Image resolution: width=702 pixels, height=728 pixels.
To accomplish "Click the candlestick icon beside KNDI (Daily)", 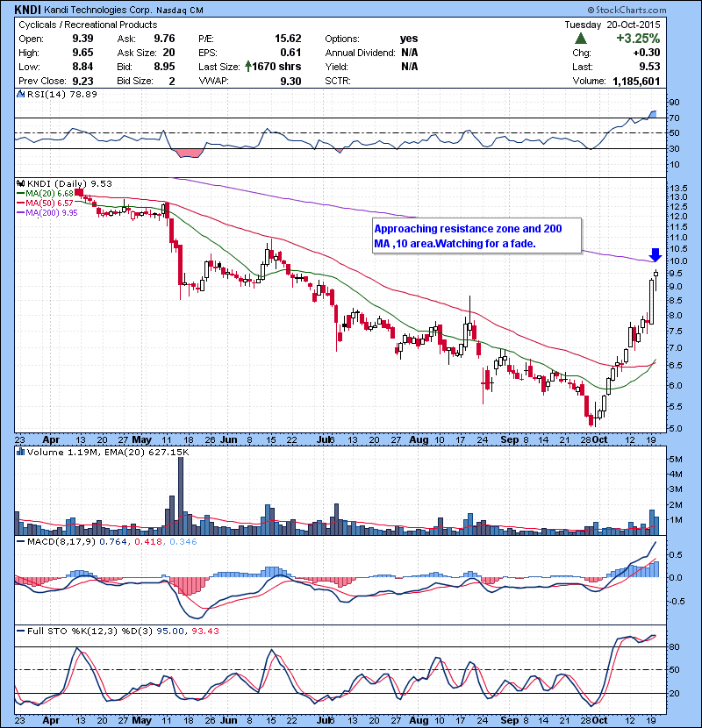I will [20, 184].
